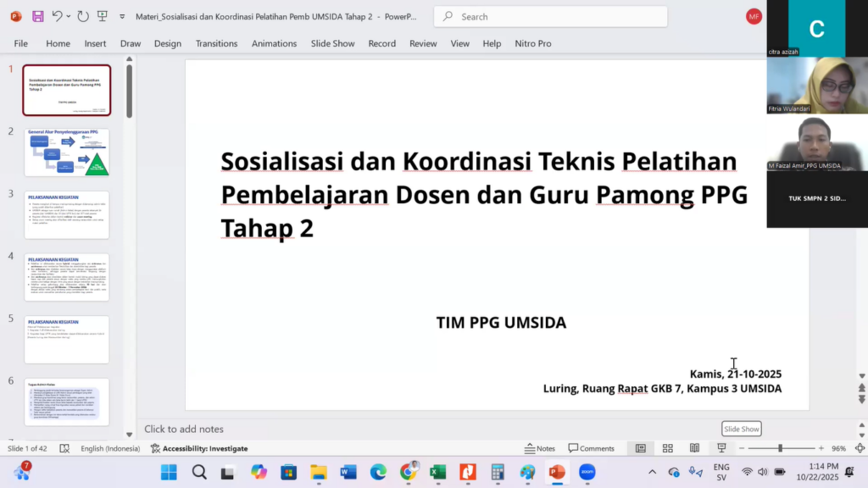This screenshot has width=868, height=488.
Task: Undo the last action
Action: [56, 16]
